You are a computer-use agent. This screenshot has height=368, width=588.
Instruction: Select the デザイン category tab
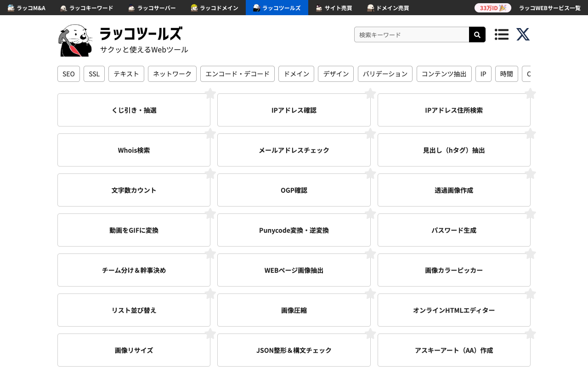[336, 74]
